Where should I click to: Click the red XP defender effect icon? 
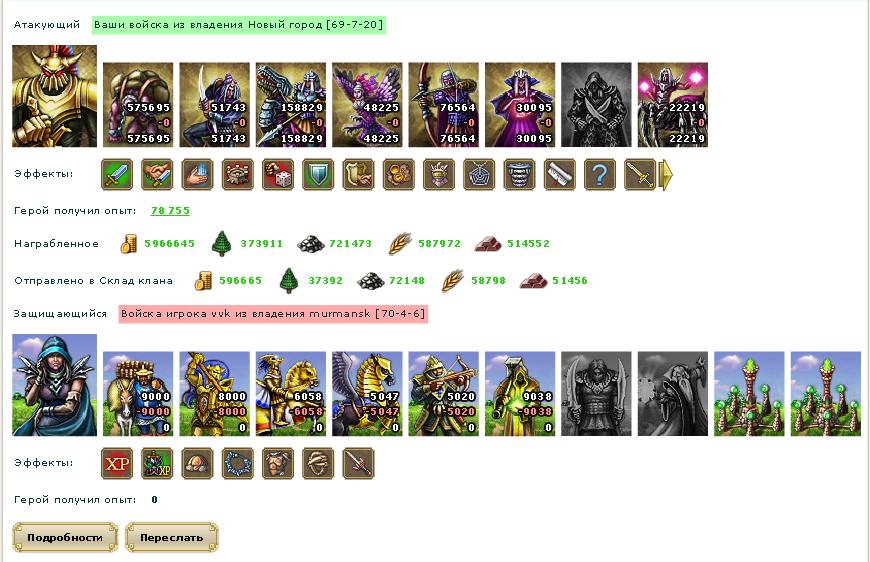point(117,463)
